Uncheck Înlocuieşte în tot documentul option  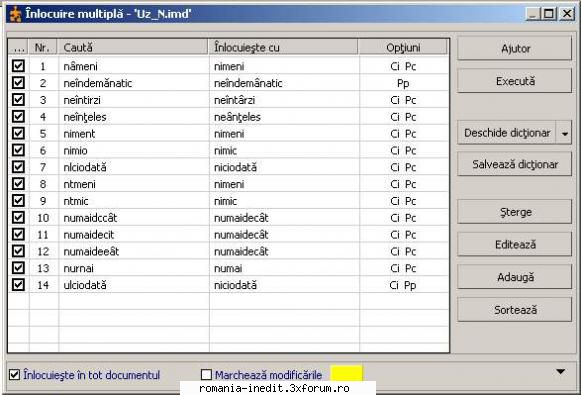pyautogui.click(x=14, y=375)
